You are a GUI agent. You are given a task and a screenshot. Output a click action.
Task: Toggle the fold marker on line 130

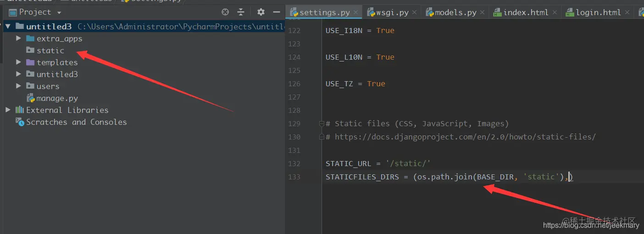pyautogui.click(x=322, y=137)
